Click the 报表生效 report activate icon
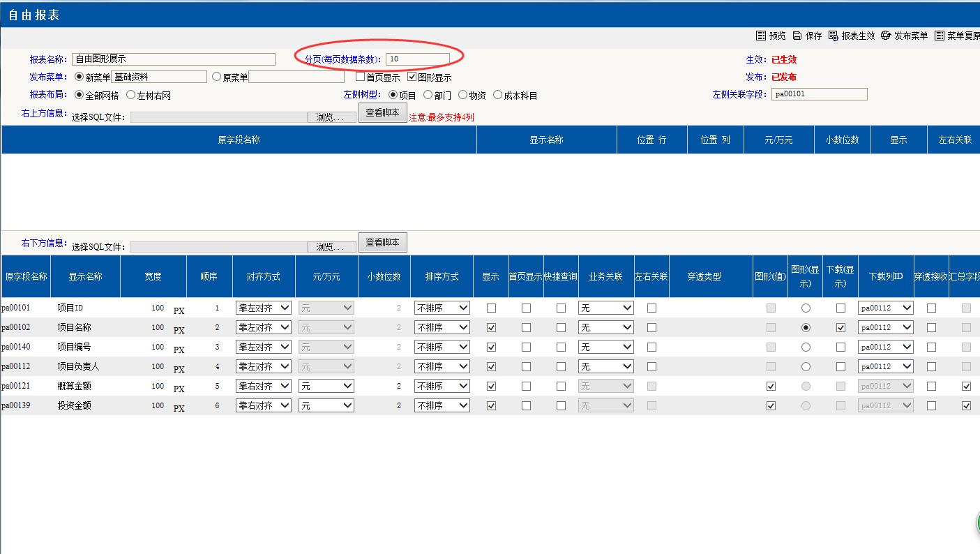This screenshot has width=980, height=554. point(834,36)
